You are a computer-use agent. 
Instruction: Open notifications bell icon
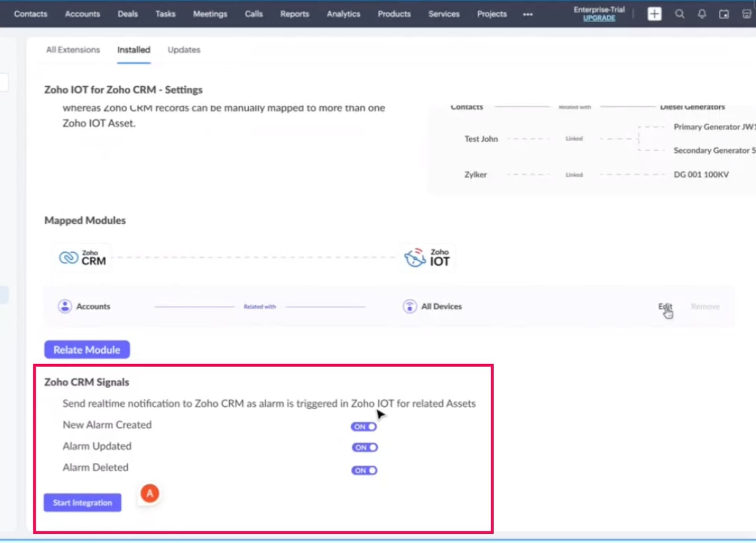702,14
